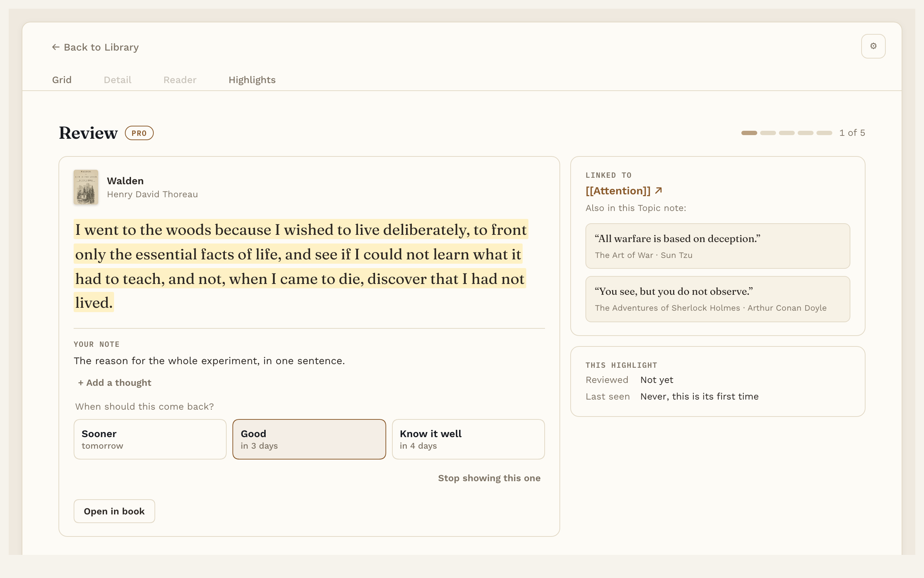Open the "All warfare is based on deception" quote card
Viewport: 924px width, 578px height.
pos(718,246)
